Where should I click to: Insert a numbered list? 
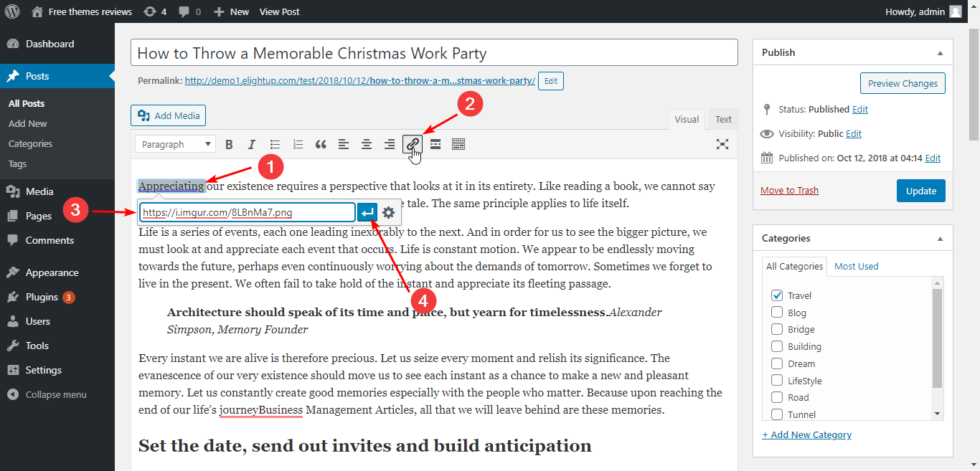coord(298,144)
